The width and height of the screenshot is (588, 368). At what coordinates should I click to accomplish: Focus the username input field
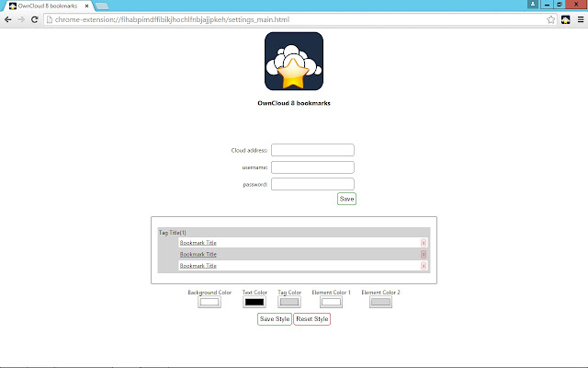pyautogui.click(x=312, y=167)
